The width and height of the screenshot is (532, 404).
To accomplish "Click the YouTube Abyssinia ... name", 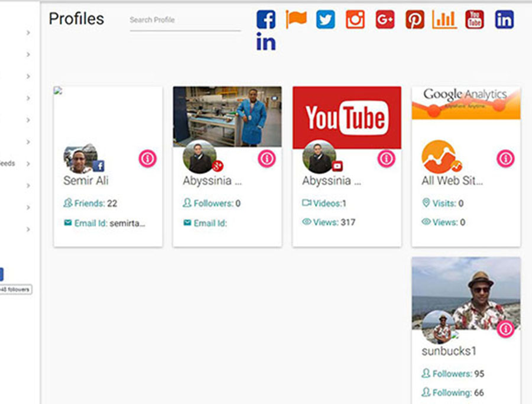I will 332,180.
